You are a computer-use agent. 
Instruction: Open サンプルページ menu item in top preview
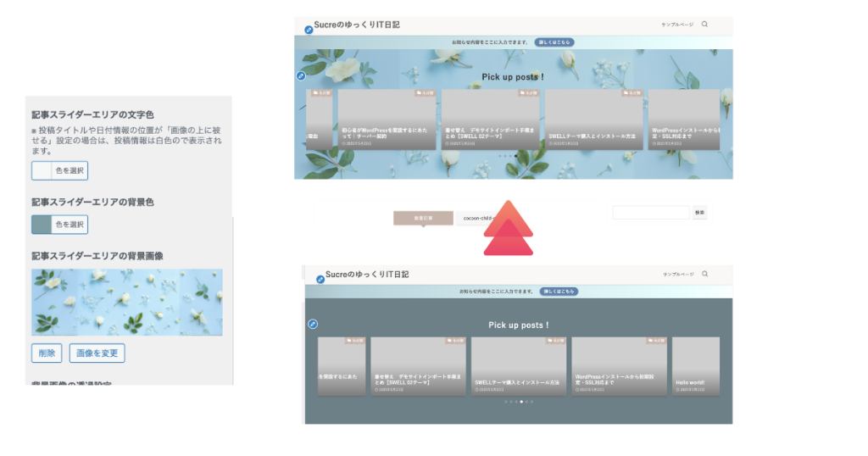coord(677,25)
